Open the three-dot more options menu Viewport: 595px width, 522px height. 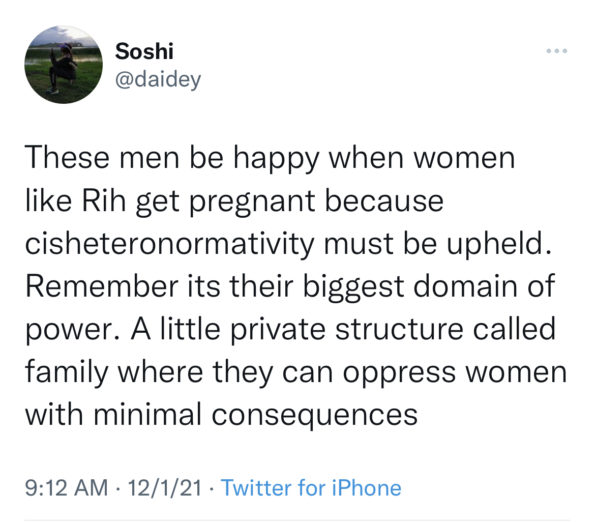pos(557,51)
